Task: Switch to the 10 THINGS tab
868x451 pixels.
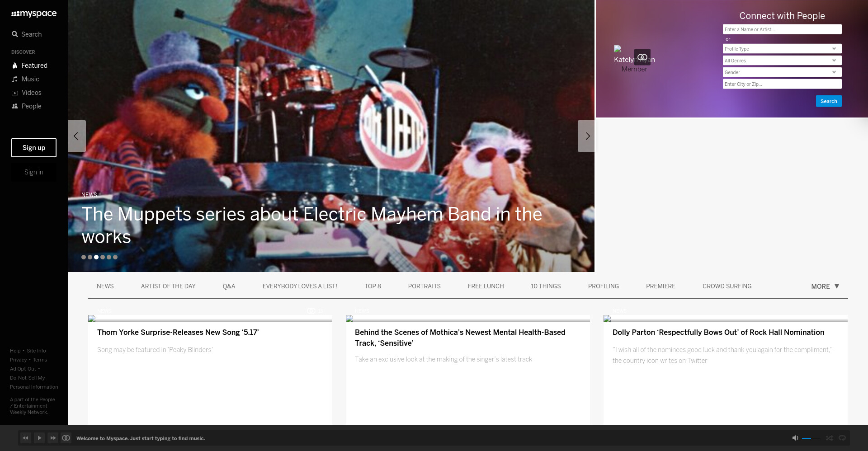Action: tap(546, 287)
